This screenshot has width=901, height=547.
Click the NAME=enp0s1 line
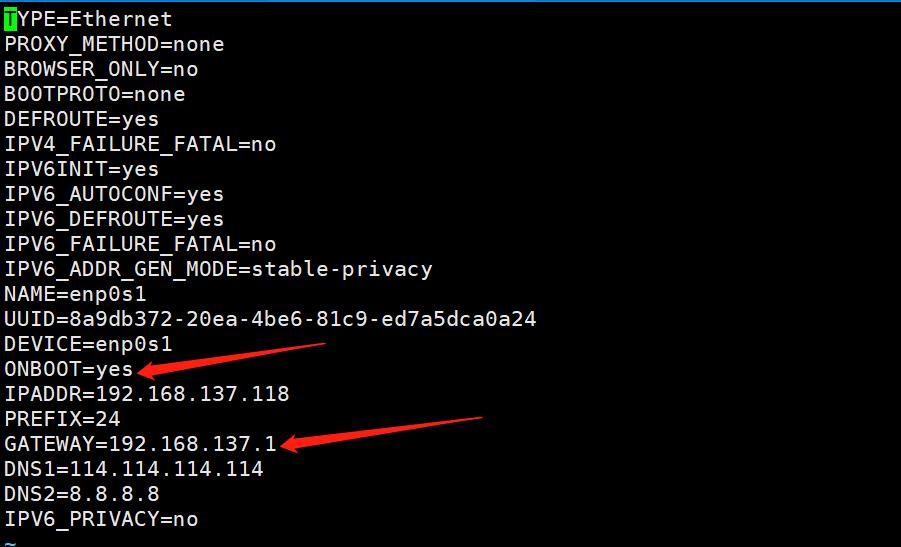point(75,294)
